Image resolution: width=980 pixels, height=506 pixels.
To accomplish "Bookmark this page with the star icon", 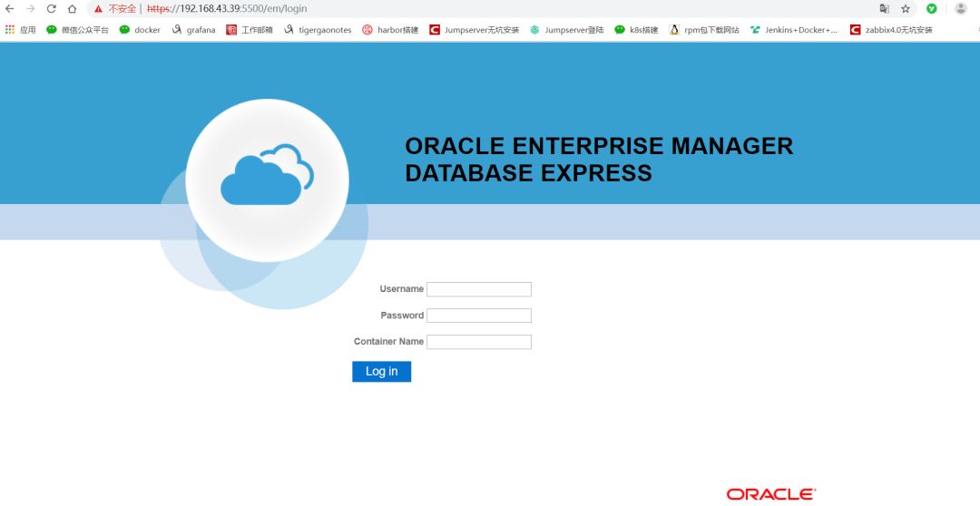I will 905,9.
